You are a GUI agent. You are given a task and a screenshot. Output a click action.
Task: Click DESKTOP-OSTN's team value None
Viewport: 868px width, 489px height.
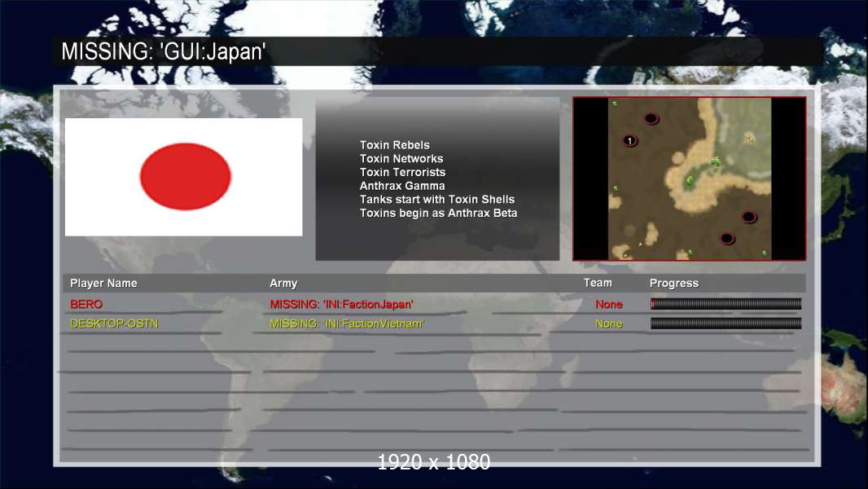(x=609, y=324)
